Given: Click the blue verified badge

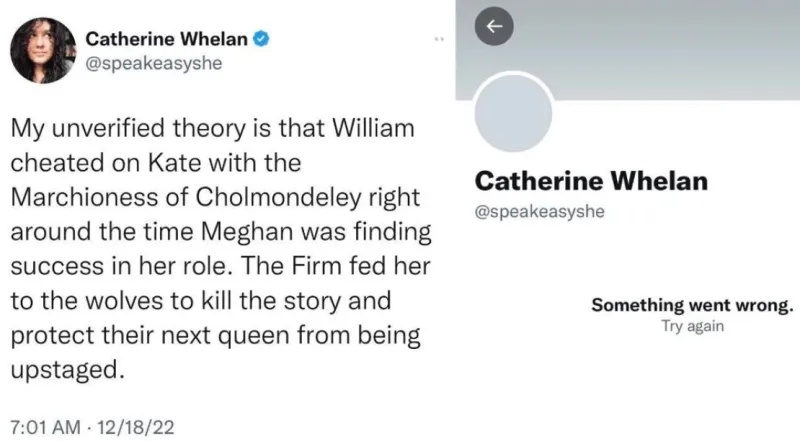Looking at the screenshot, I should (261, 39).
